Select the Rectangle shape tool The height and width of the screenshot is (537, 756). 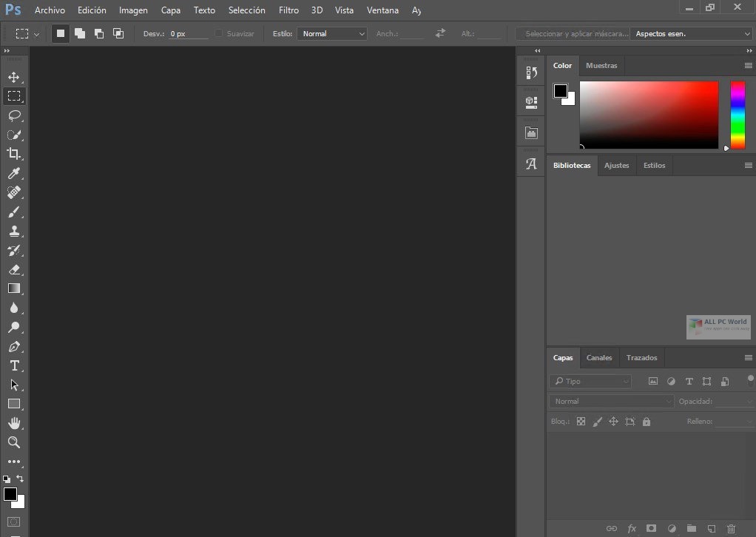[x=14, y=404]
